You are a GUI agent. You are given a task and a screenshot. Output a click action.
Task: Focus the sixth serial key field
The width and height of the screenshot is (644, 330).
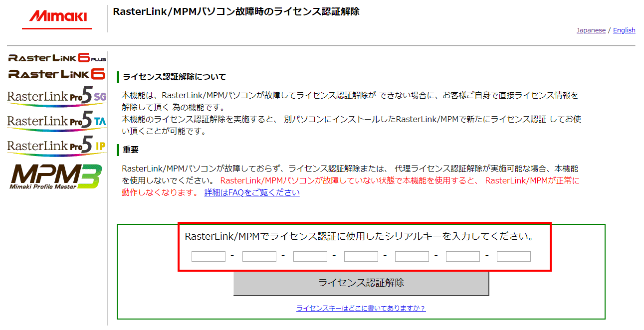pyautogui.click(x=463, y=256)
